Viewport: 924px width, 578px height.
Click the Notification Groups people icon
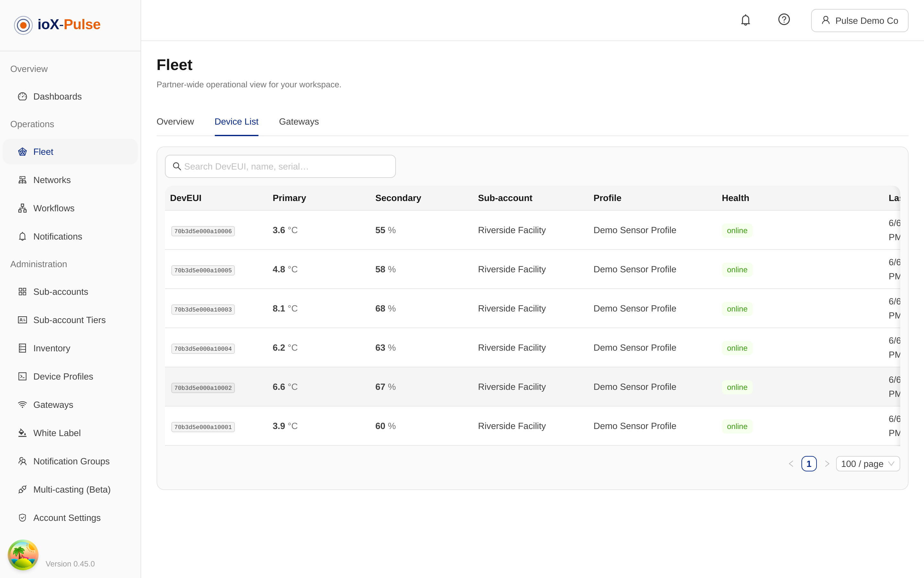(22, 461)
